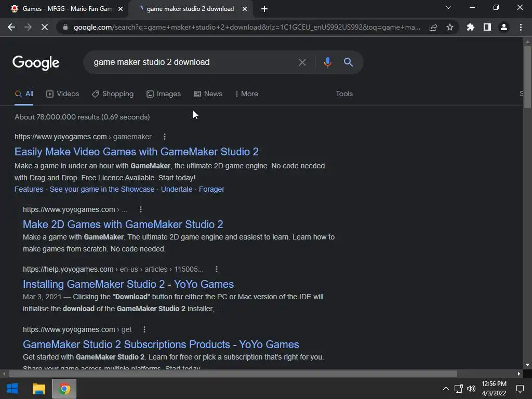Screen dimensions: 532x399
Task: Show hidden system tray icons
Action: 446,389
